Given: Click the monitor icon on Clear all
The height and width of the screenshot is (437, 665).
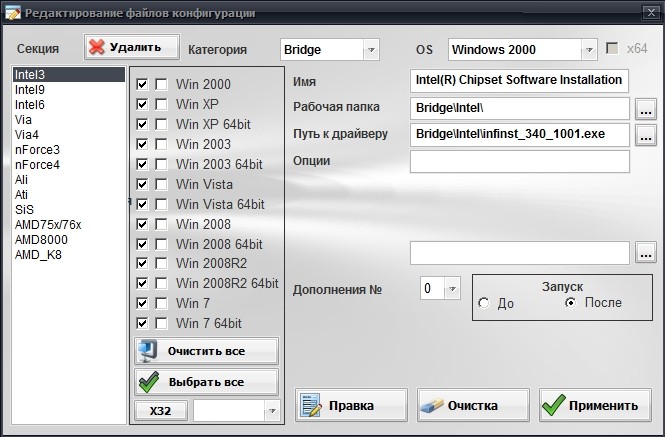Looking at the screenshot, I should tap(147, 351).
